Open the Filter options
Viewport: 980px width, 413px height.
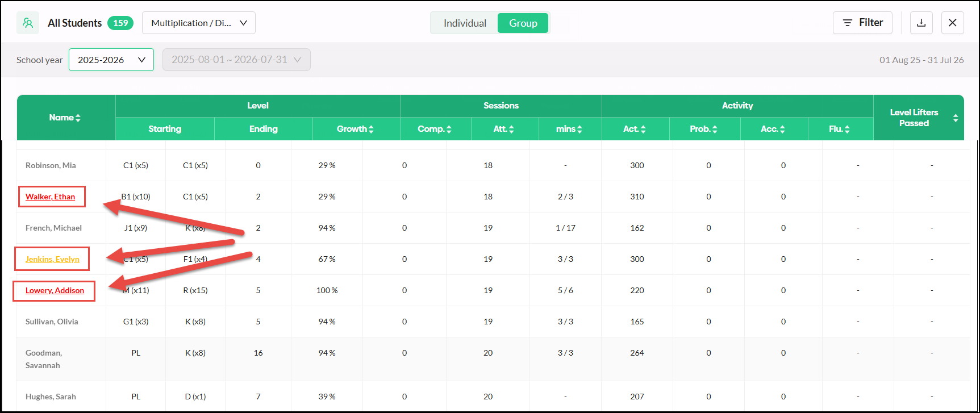[x=862, y=23]
